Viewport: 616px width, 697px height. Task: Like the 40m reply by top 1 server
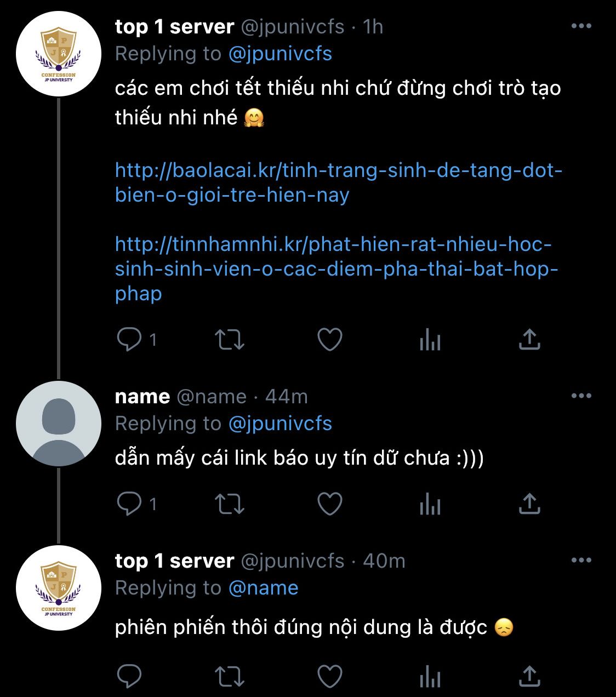point(330,676)
